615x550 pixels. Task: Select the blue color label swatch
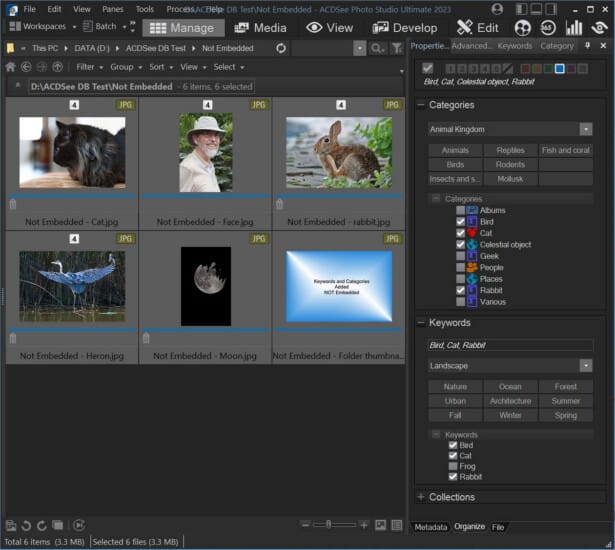point(559,68)
